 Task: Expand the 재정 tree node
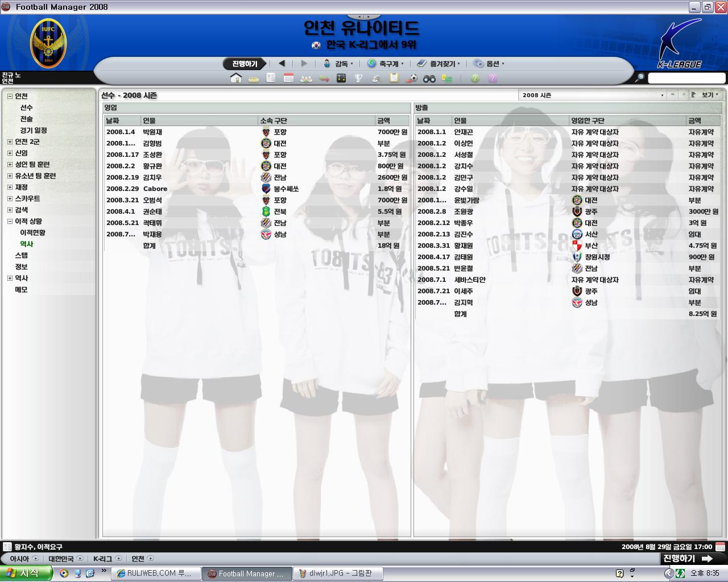click(x=10, y=187)
